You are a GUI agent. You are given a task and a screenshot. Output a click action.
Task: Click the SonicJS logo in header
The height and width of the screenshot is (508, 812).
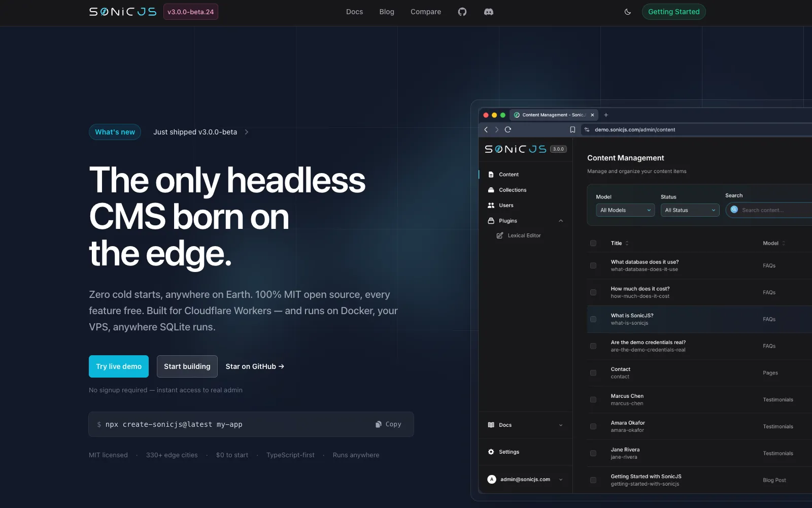123,12
